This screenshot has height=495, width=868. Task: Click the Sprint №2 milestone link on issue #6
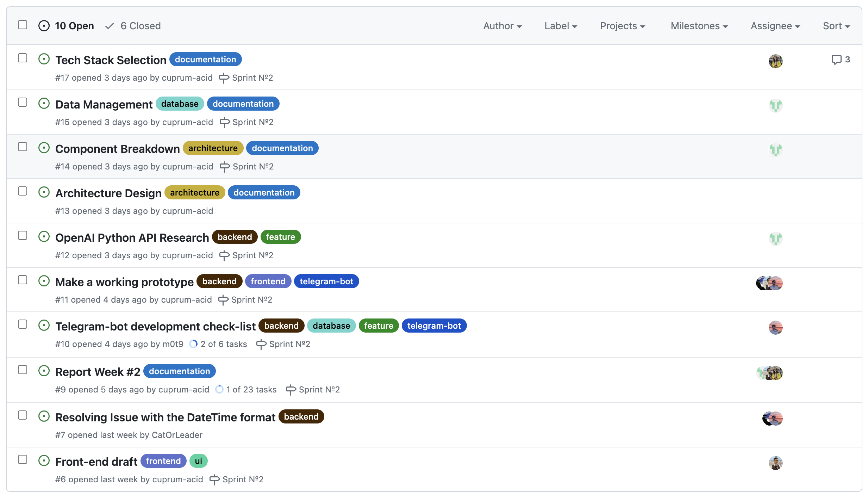coord(243,479)
